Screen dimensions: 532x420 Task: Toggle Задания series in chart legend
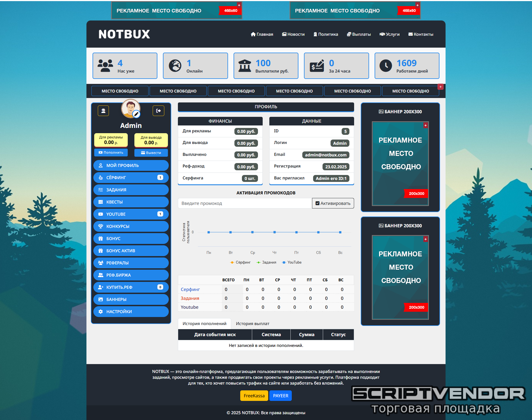[266, 262]
